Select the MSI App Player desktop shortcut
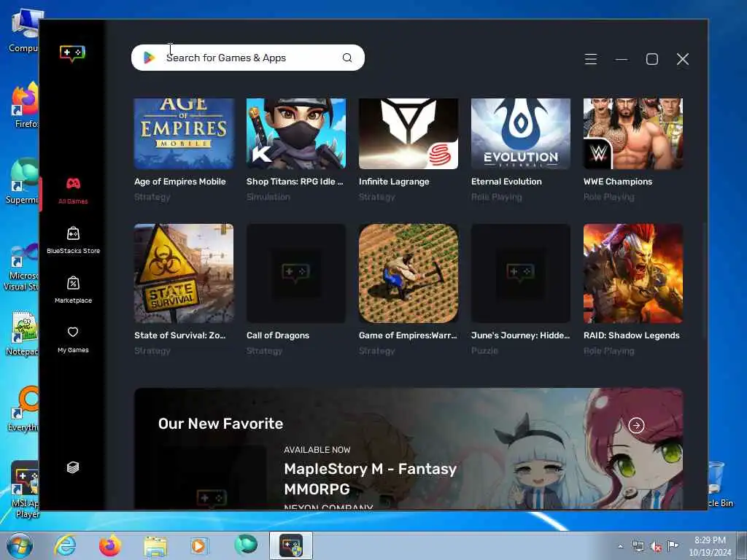747x560 pixels. point(24,491)
